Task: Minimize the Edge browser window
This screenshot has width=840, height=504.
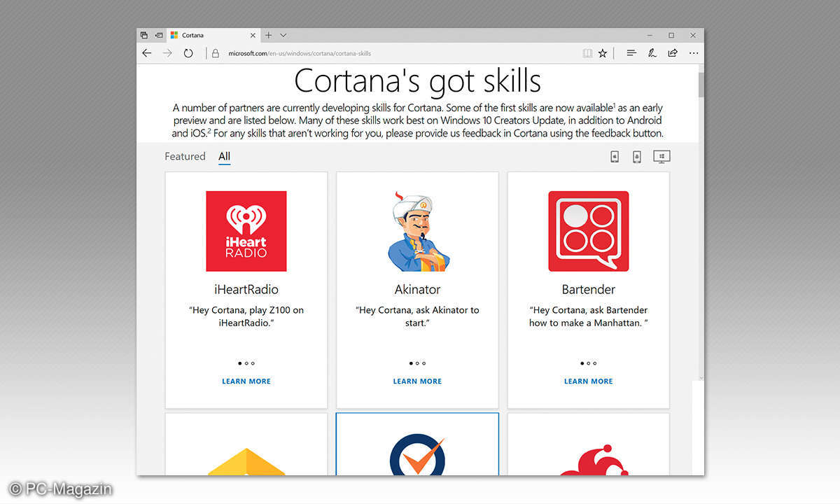Action: tap(649, 35)
